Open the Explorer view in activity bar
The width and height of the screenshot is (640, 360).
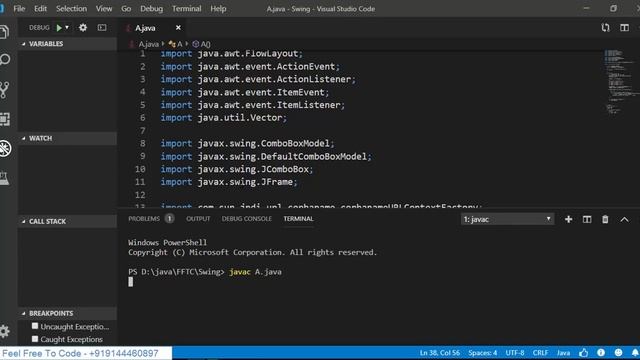click(x=4, y=31)
